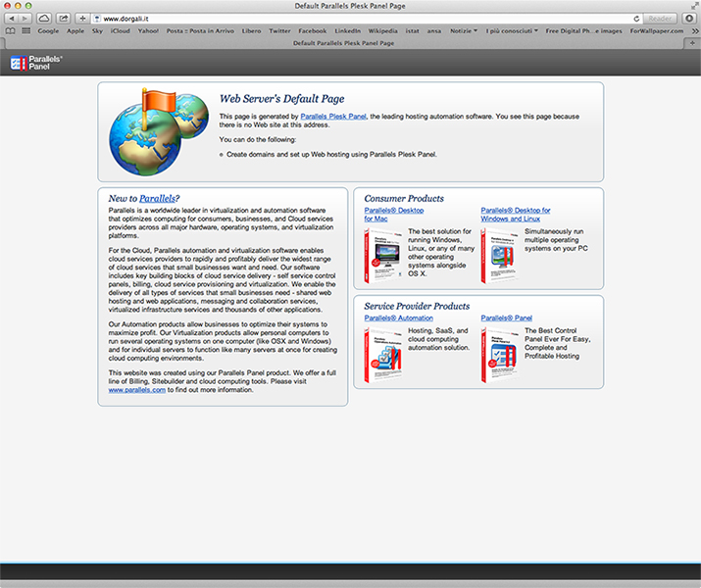Click the Parallels Panel product box image
This screenshot has height=588, width=701.
[x=499, y=355]
